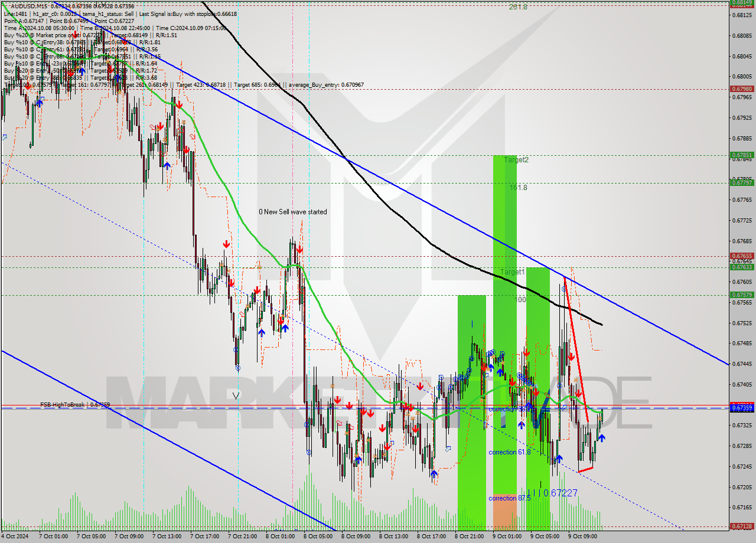The width and height of the screenshot is (756, 543).
Task: Click the 0.67885 price axis label
Action: pos(742,138)
